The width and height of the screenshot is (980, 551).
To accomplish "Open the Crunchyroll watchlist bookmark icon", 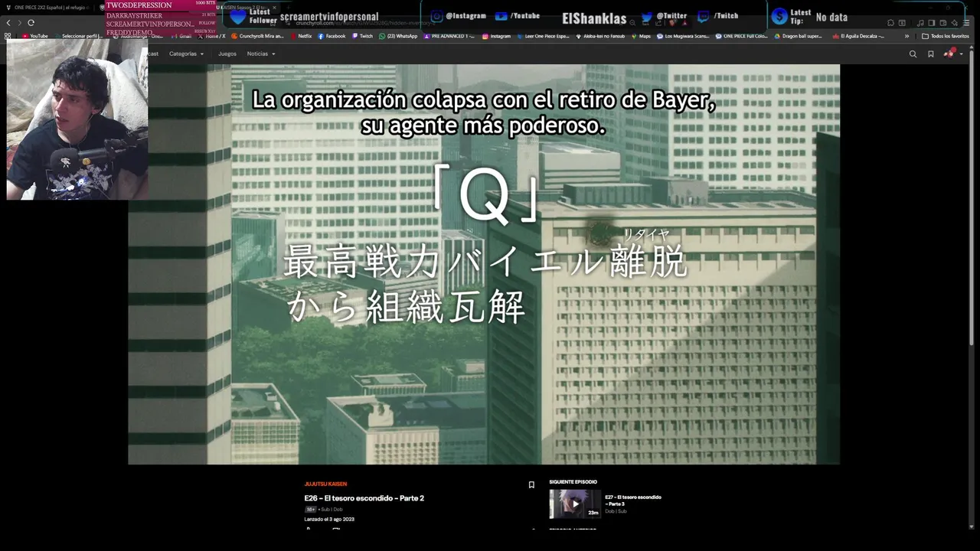I will tap(930, 54).
